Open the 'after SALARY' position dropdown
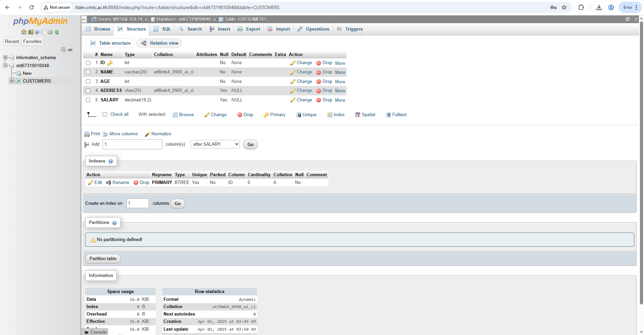This screenshot has height=335, width=644. click(215, 144)
